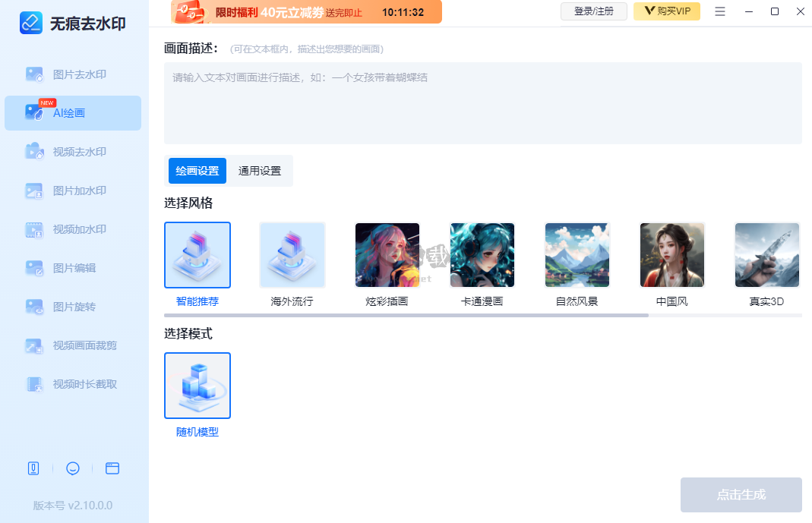Click the 40元立减券 promo banner
The image size is (812, 523).
[304, 12]
